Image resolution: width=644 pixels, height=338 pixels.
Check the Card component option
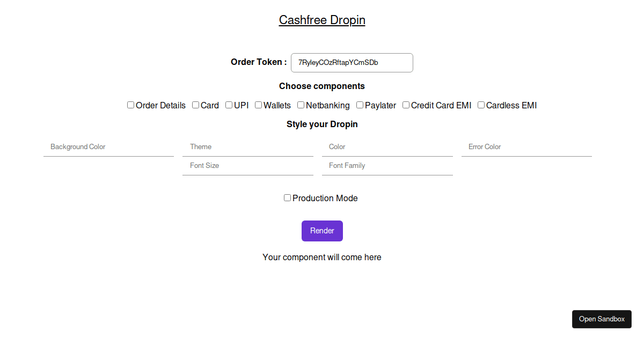point(195,105)
